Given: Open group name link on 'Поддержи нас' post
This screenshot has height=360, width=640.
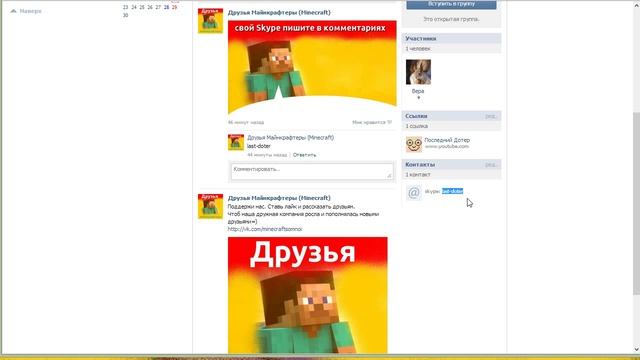Looking at the screenshot, I should pos(279,198).
